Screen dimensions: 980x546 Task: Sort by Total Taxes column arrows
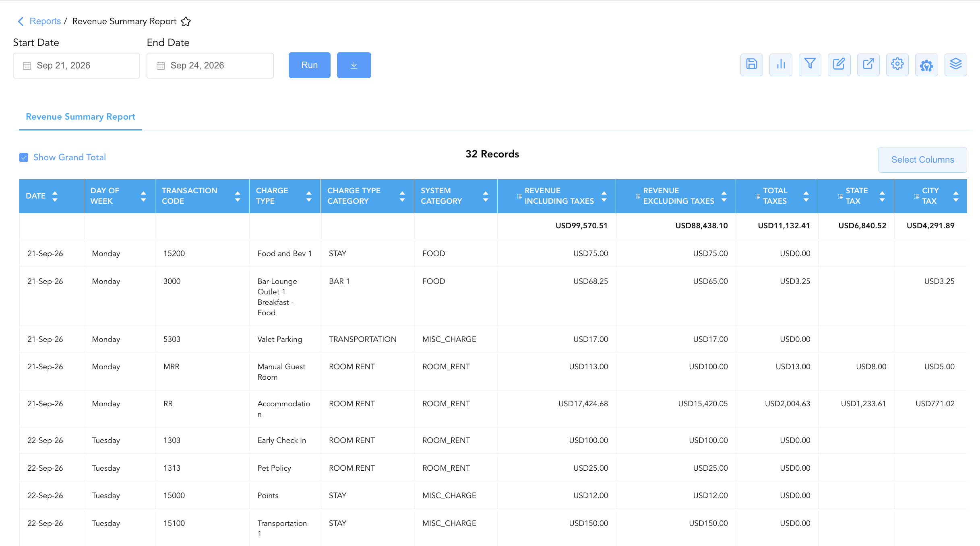coord(806,196)
